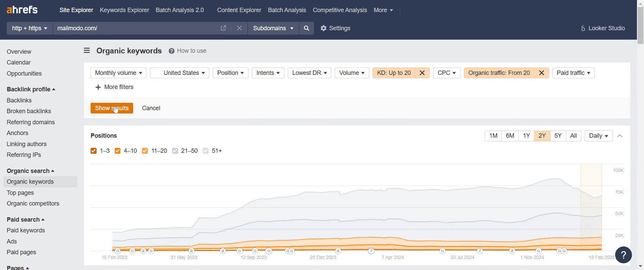The image size is (644, 270).
Task: Click the Show results button
Action: (112, 108)
